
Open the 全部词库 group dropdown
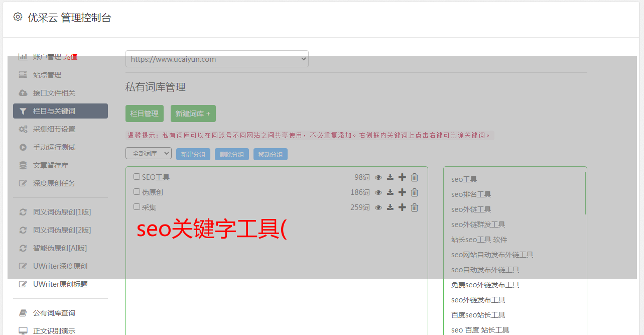click(149, 154)
